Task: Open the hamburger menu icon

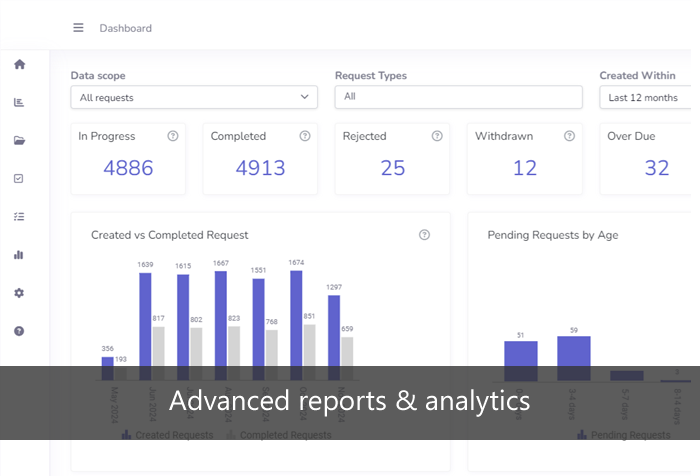Action: 78,28
